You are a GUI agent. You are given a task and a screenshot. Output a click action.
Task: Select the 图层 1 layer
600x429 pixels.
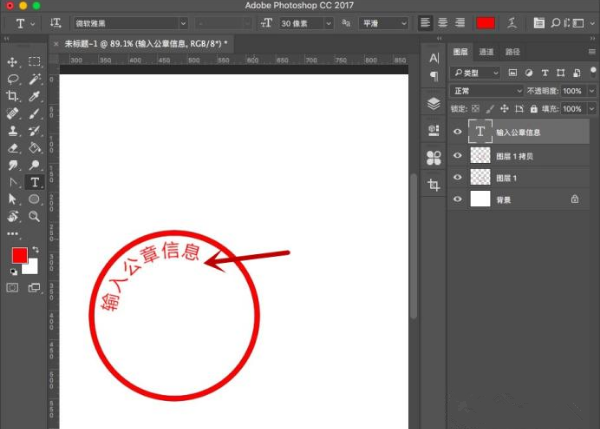click(x=520, y=177)
